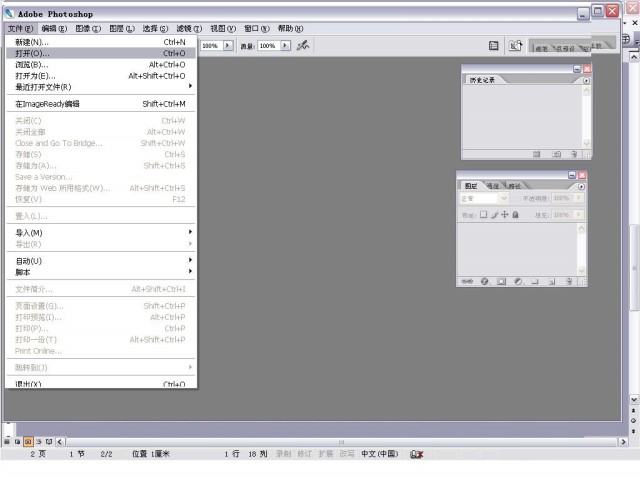Select Word print layout view

28,442
